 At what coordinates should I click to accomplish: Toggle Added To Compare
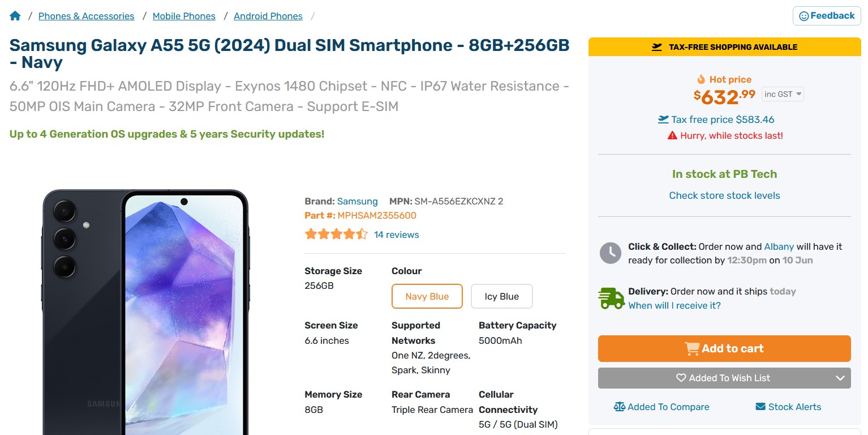click(x=668, y=407)
